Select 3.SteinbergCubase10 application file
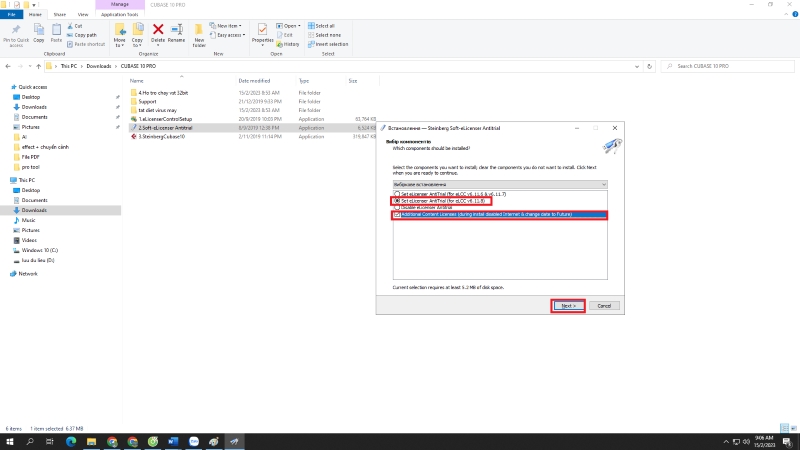Viewport: 800px width, 450px height. (x=161, y=137)
